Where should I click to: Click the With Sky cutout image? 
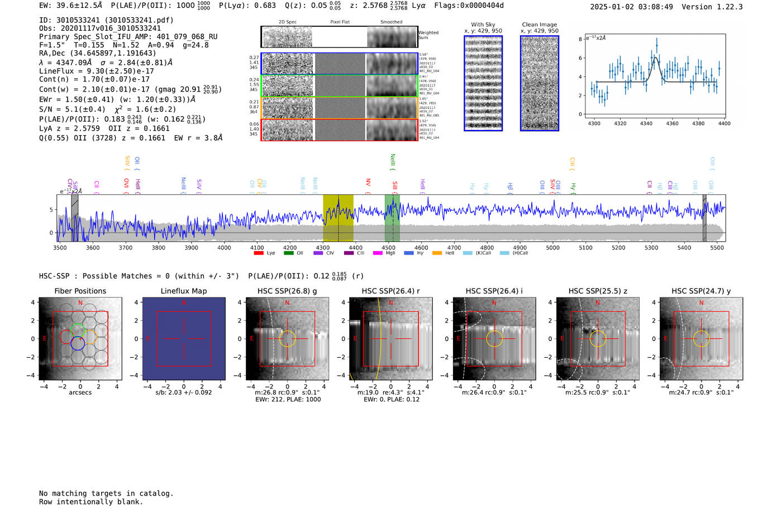point(483,83)
